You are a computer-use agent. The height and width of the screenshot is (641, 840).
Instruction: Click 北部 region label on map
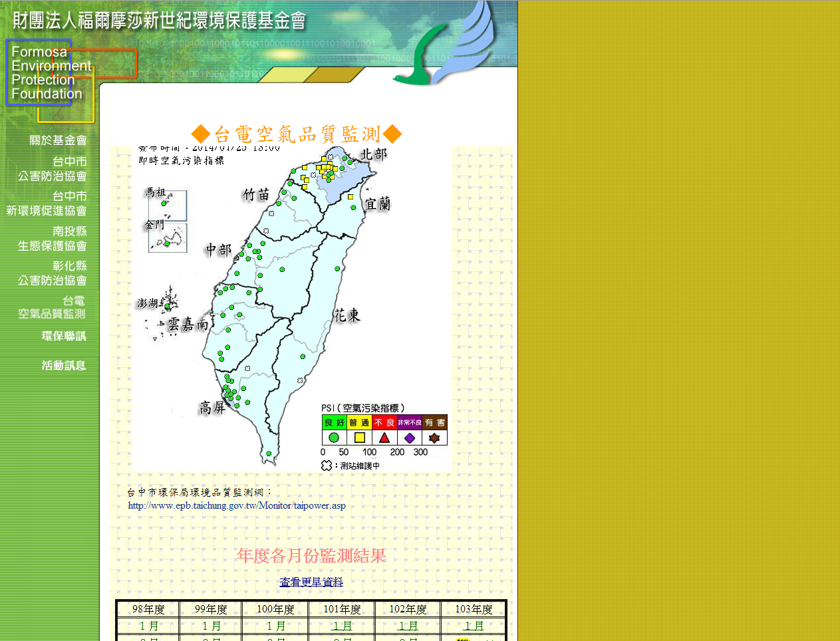(373, 154)
